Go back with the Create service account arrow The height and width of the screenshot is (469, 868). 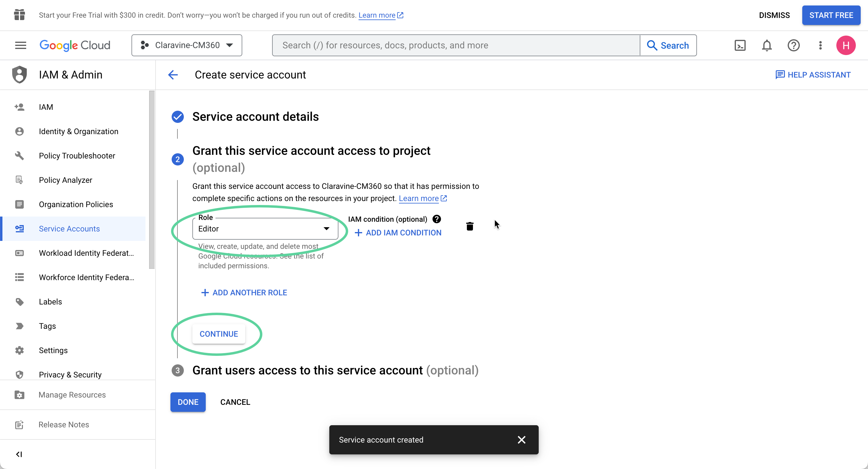pyautogui.click(x=173, y=75)
